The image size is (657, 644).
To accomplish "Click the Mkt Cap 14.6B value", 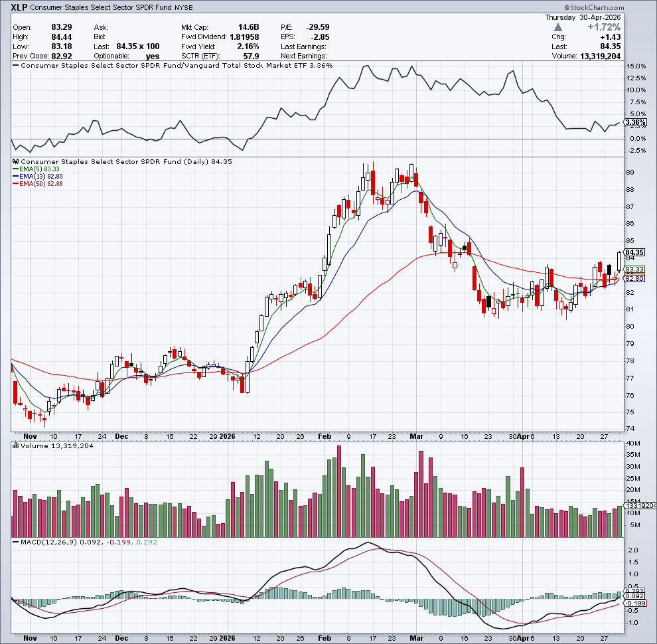I will point(248,27).
